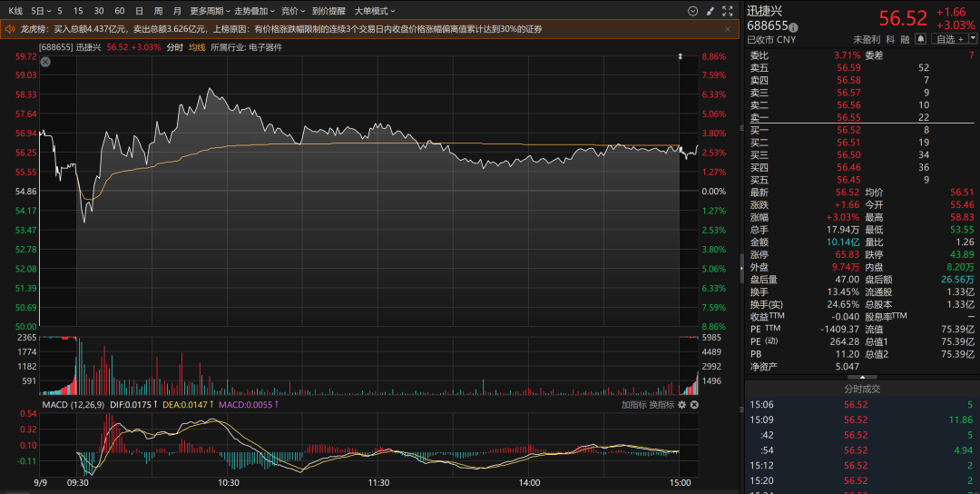The height and width of the screenshot is (494, 980).
Task: Open the circled chevron menu in chart toolbar
Action: coord(692,11)
